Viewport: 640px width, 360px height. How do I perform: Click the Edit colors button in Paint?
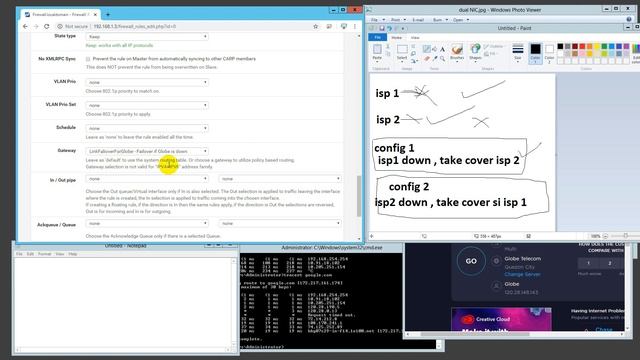coord(636,52)
